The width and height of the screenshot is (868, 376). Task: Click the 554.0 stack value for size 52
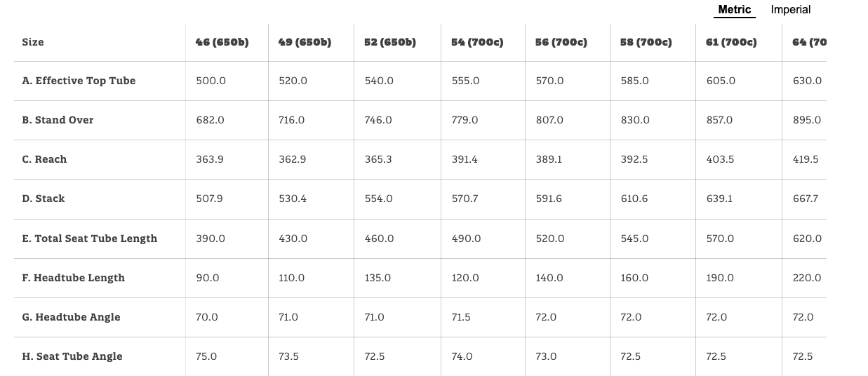(x=379, y=199)
